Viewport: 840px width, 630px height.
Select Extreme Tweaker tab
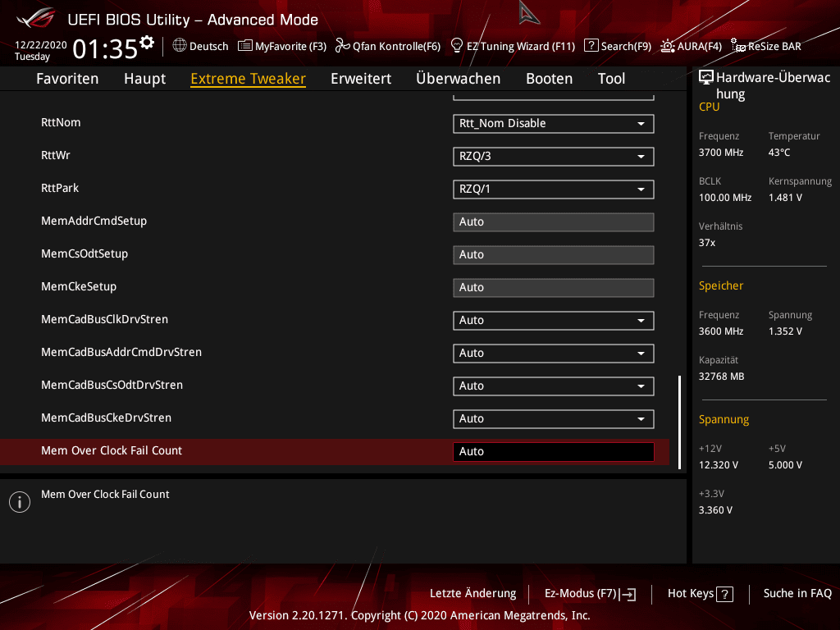248,79
